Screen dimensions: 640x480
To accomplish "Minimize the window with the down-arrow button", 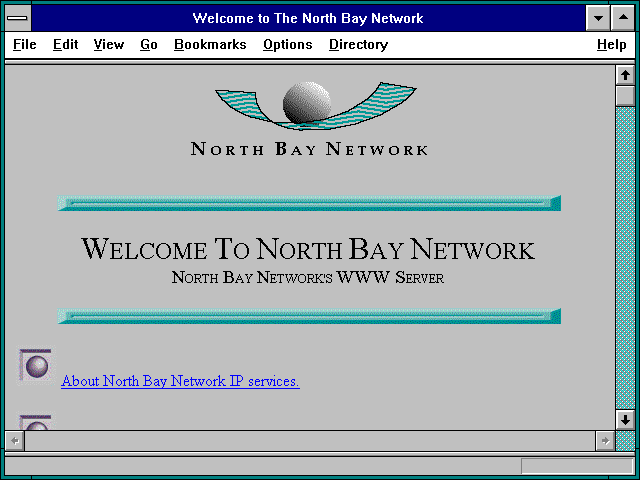I will pyautogui.click(x=598, y=18).
